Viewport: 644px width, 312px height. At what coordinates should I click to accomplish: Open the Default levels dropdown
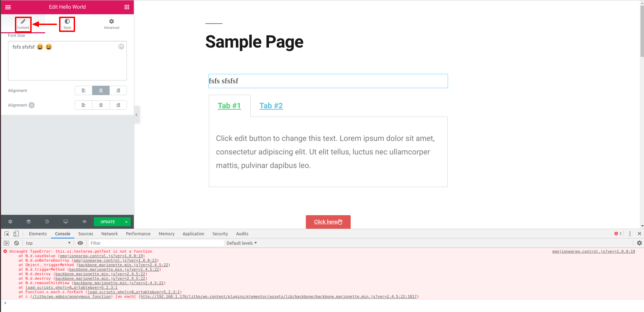pos(242,243)
